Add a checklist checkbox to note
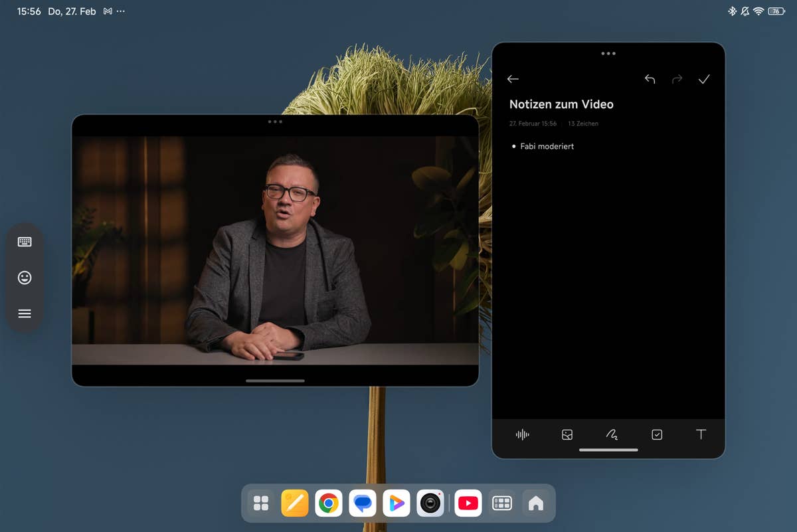Viewport: 797px width, 532px height. pos(657,434)
